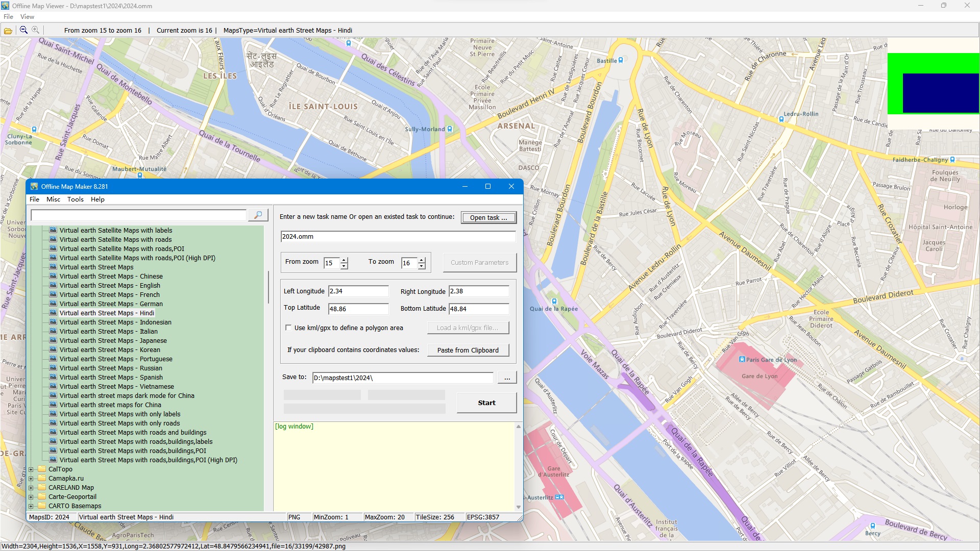
Task: Click icon for Virtual earth Street Maps - Russian
Action: (53, 368)
